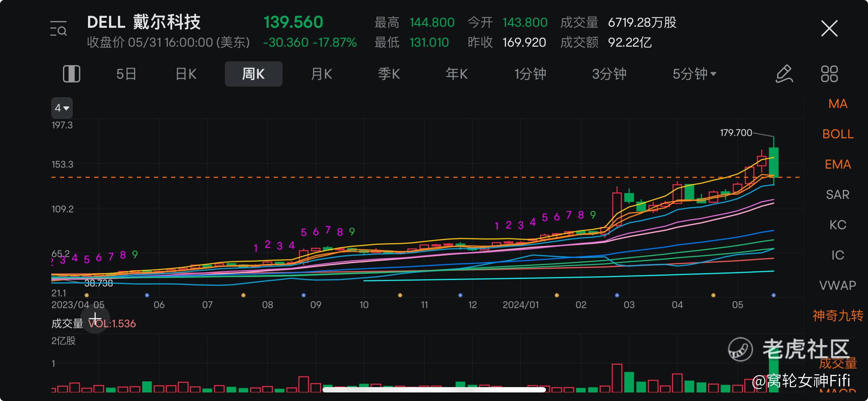868x401 pixels.
Task: Click the 成交额 value 92.22亿
Action: point(630,42)
